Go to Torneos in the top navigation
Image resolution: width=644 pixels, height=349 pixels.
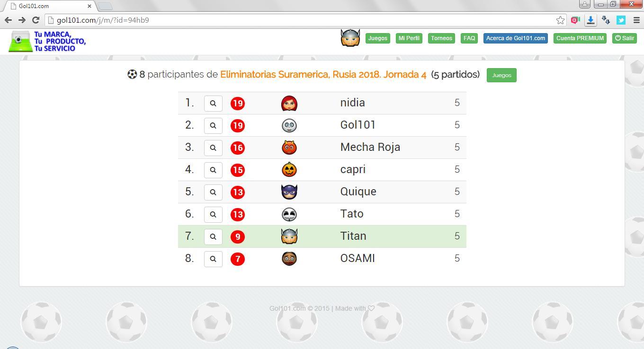[x=441, y=38]
